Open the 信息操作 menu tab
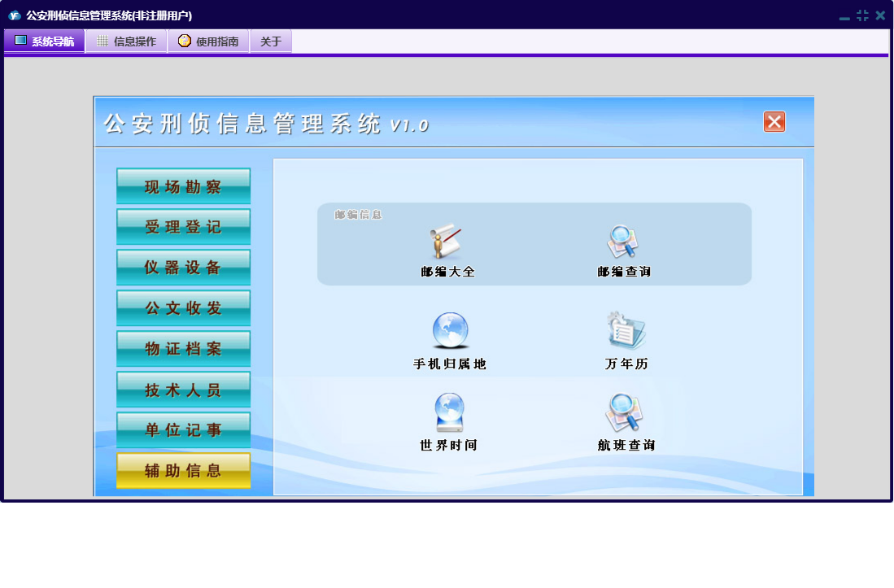 [126, 41]
